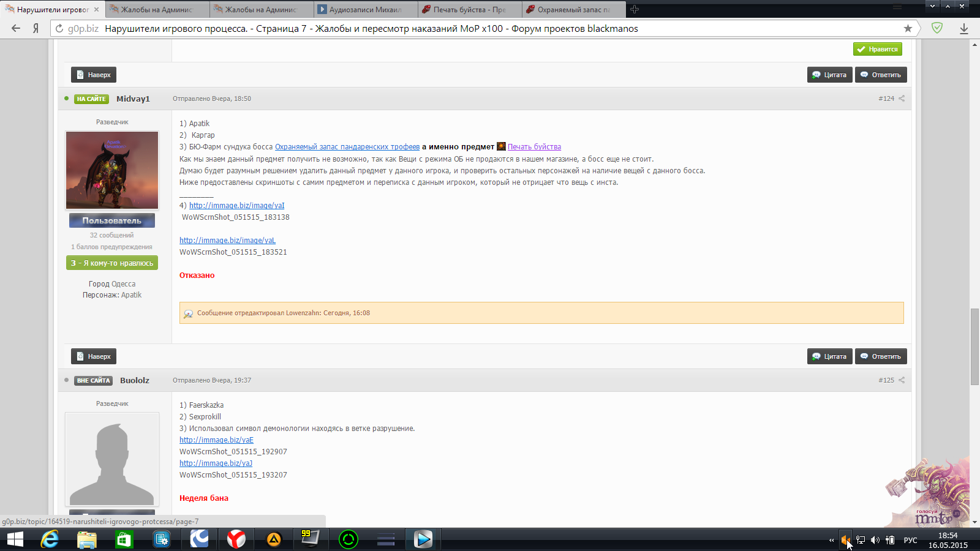Click the bookmark star in address bar
Viewport: 980px width, 551px height.
[908, 28]
